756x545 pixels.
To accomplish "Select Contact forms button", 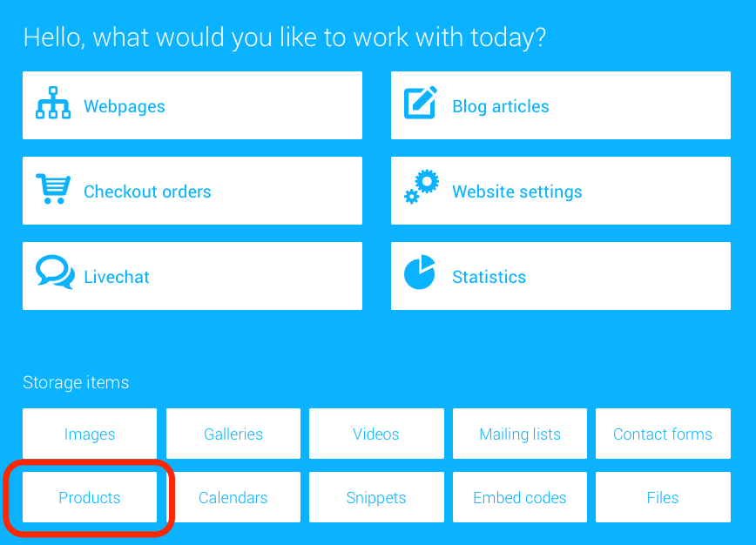I will 663,434.
